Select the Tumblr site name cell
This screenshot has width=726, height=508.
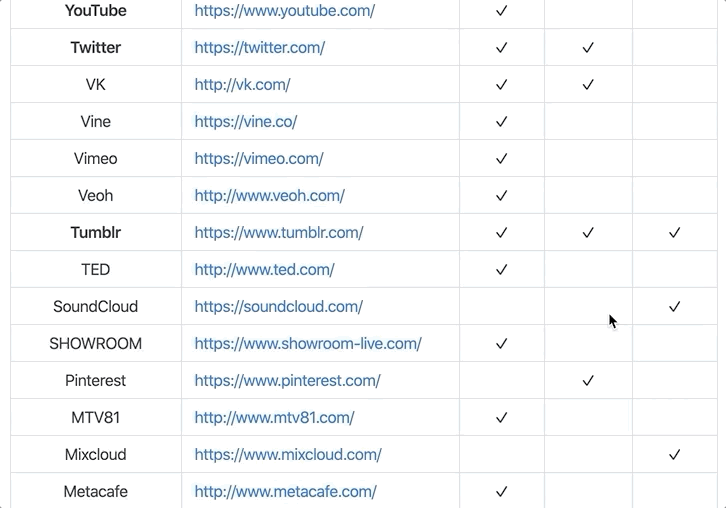pyautogui.click(x=96, y=232)
